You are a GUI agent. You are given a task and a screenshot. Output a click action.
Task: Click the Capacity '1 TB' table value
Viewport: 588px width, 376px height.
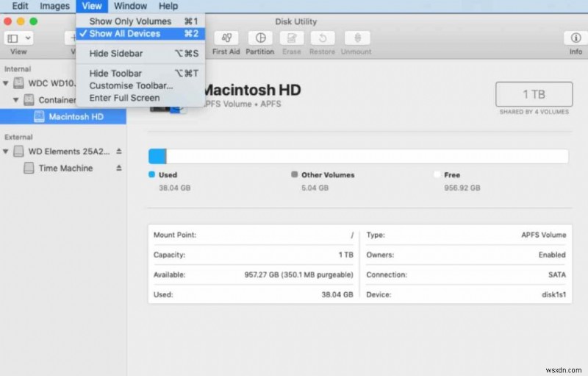(x=346, y=255)
